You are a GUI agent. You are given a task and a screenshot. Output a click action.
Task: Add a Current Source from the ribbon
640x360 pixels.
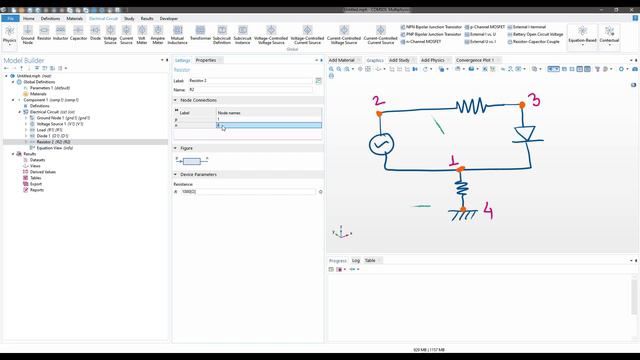[x=126, y=34]
